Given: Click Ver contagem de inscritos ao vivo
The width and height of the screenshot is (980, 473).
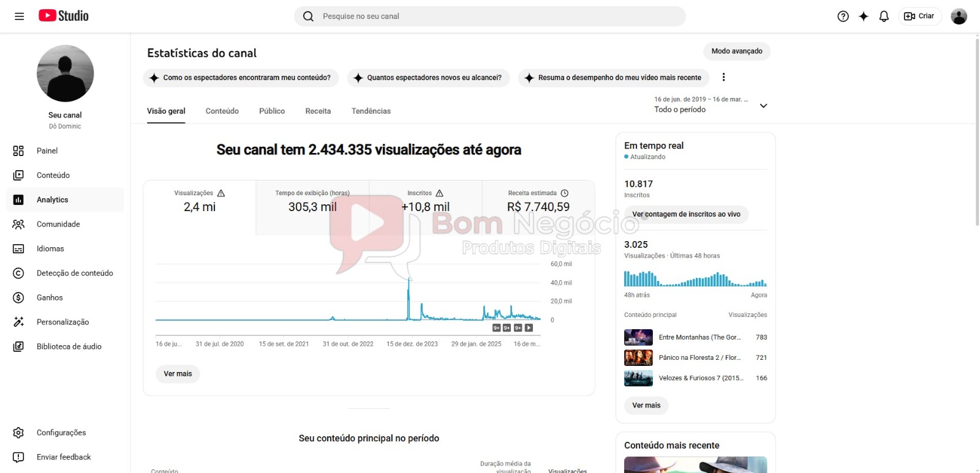Looking at the screenshot, I should 686,214.
